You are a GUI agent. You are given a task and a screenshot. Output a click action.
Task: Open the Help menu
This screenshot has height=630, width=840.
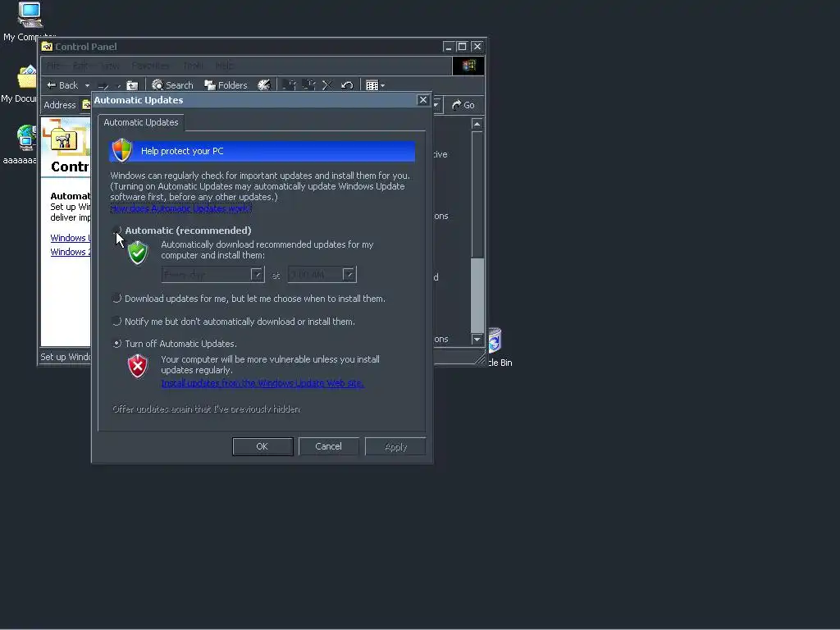point(225,66)
